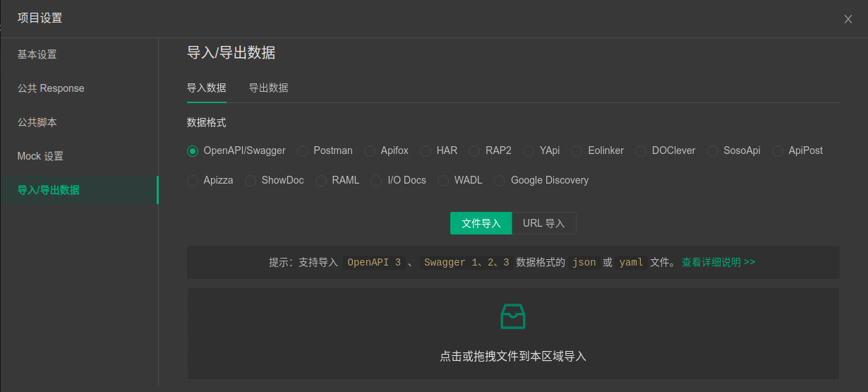Image resolution: width=868 pixels, height=392 pixels.
Task: Click the 文件导入 button
Action: [x=481, y=223]
